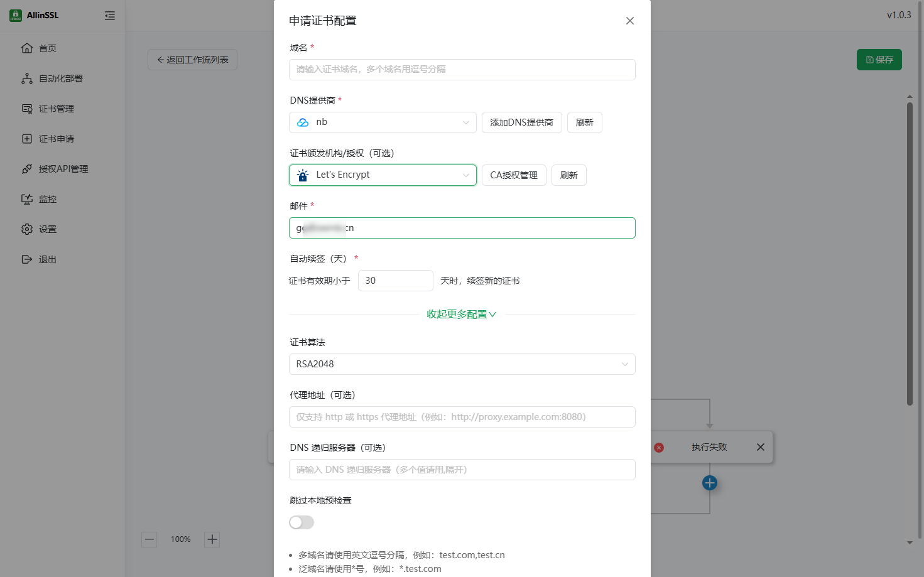Viewport: 924px width, 577px height.
Task: Expand the 证书算法 RSA2048 dropdown
Action: [462, 364]
